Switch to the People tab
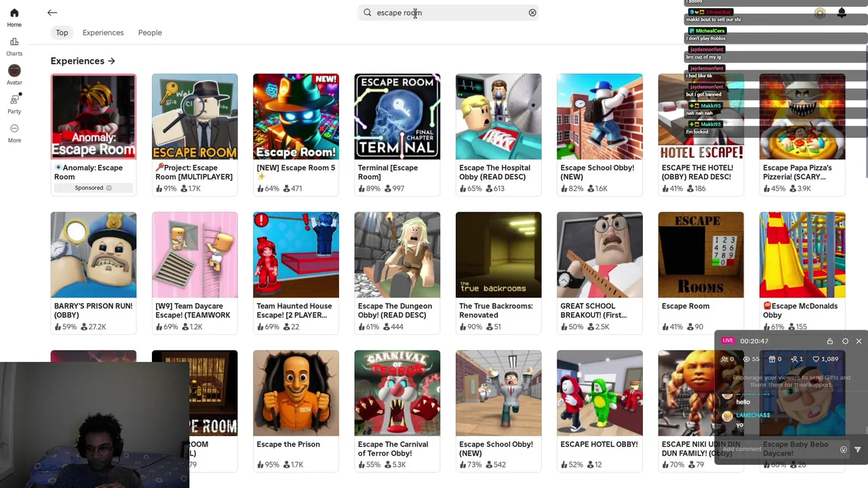 pos(150,33)
